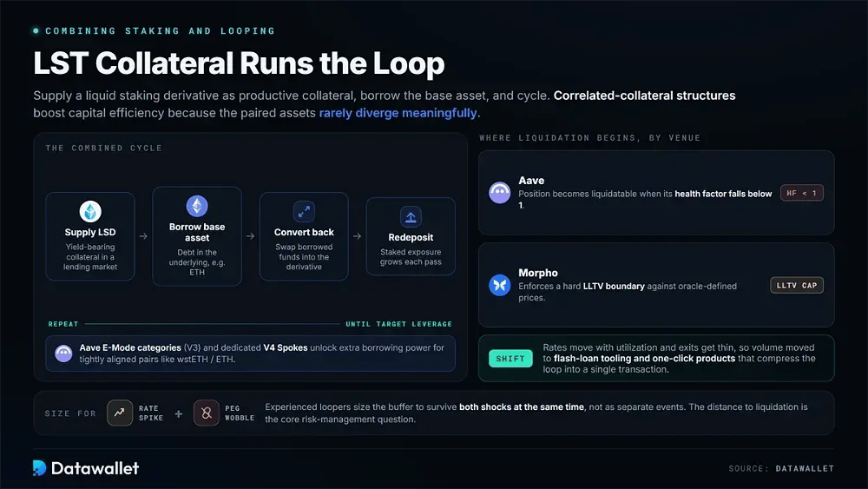Click the LLTV CAP badge
Viewport: 868px width, 489px height.
click(x=797, y=285)
